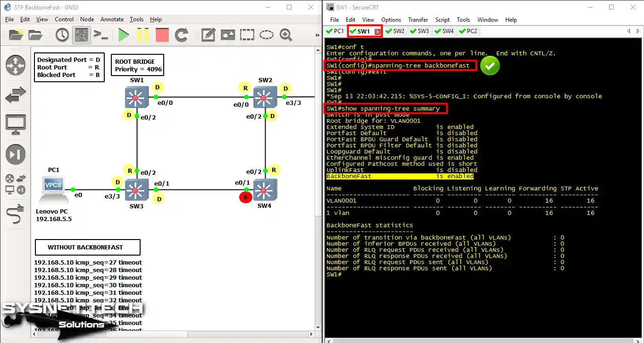Click the insert picture icon
Screen dimensions: 644x343
(x=228, y=35)
